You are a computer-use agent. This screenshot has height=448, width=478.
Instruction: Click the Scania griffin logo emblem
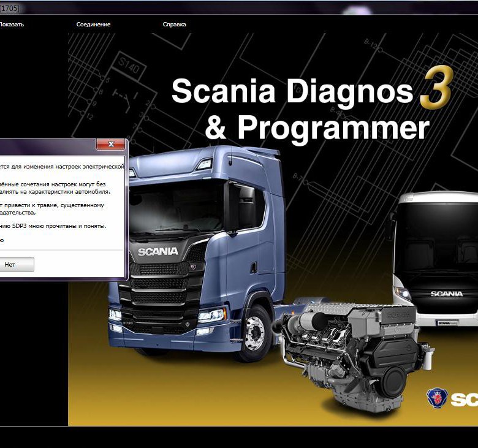pyautogui.click(x=437, y=398)
